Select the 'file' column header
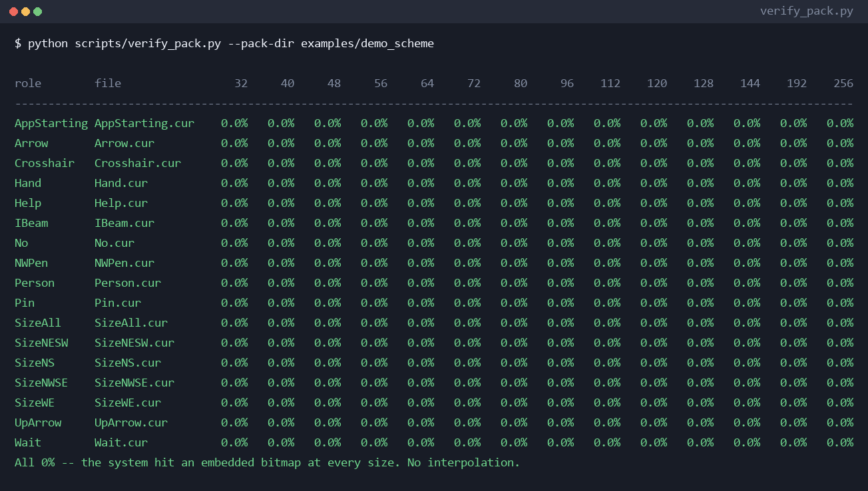 pos(108,83)
